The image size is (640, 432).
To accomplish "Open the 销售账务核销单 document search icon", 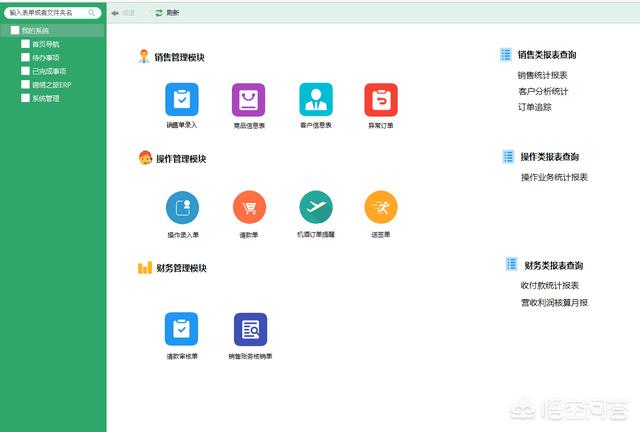I will click(x=250, y=330).
